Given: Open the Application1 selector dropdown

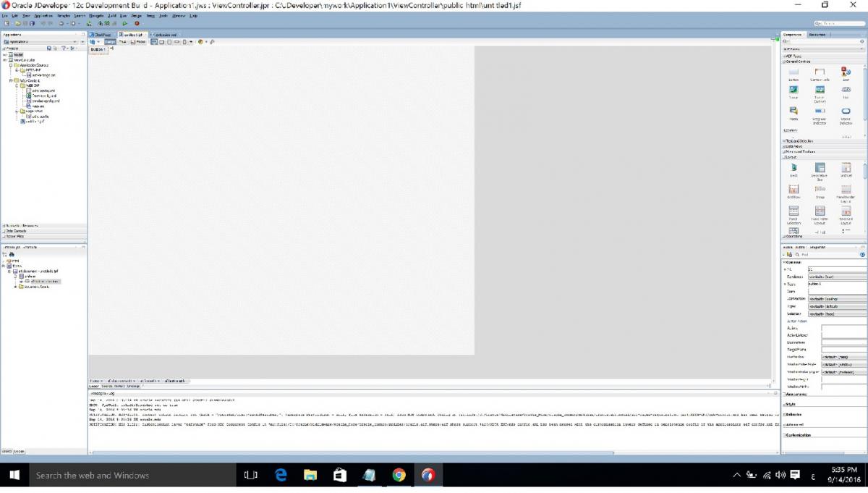Looking at the screenshot, I should pyautogui.click(x=43, y=41).
